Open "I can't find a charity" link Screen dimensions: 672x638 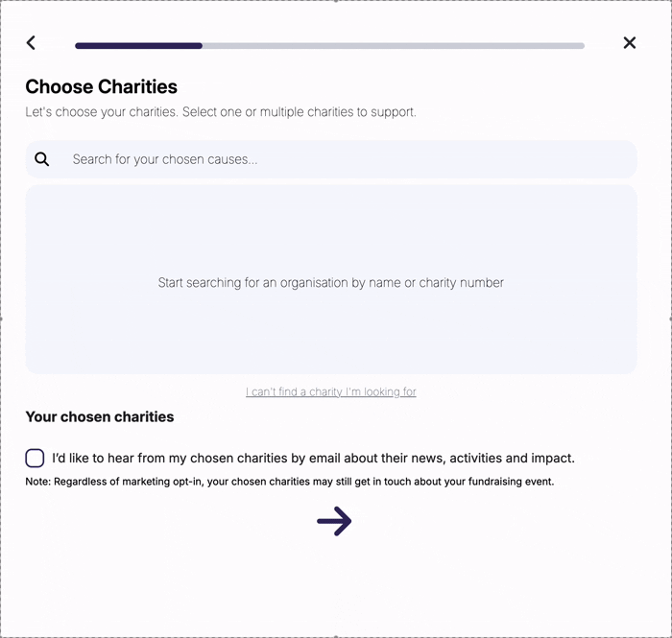[331, 391]
